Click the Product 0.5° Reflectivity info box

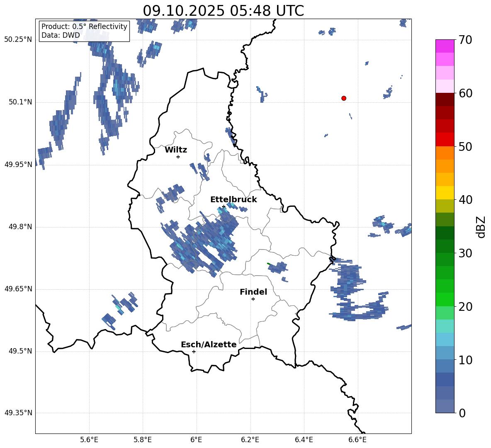[84, 31]
